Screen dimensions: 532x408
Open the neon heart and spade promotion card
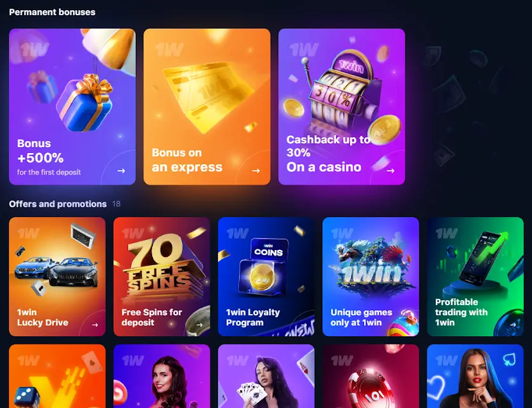point(476,376)
